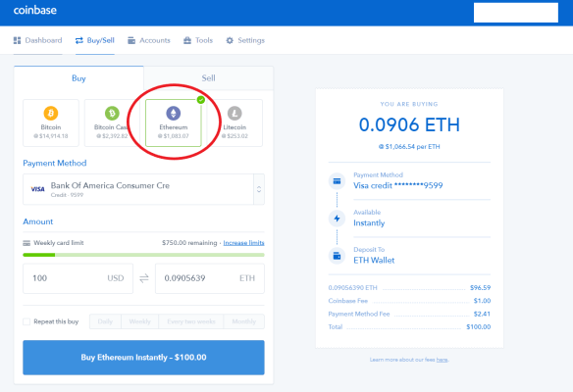The width and height of the screenshot is (573, 392).
Task: Click the Instantly availability text
Action: tap(369, 223)
